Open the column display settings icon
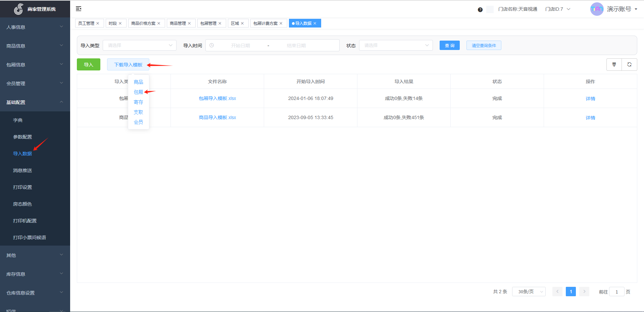644x312 pixels. (614, 64)
